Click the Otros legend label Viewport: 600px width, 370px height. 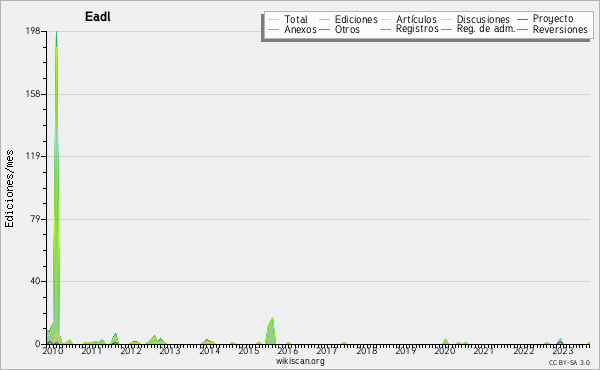(x=347, y=29)
